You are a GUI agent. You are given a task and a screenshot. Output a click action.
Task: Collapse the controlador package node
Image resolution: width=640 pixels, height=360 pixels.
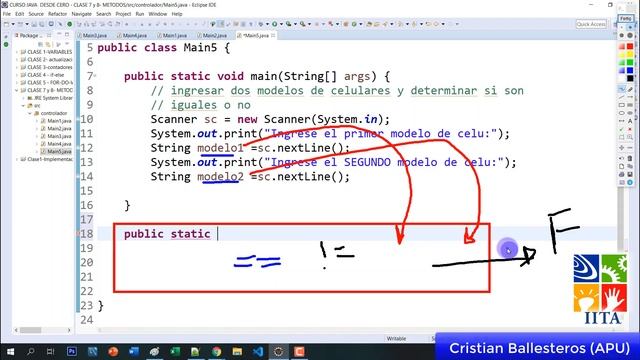tap(30, 113)
